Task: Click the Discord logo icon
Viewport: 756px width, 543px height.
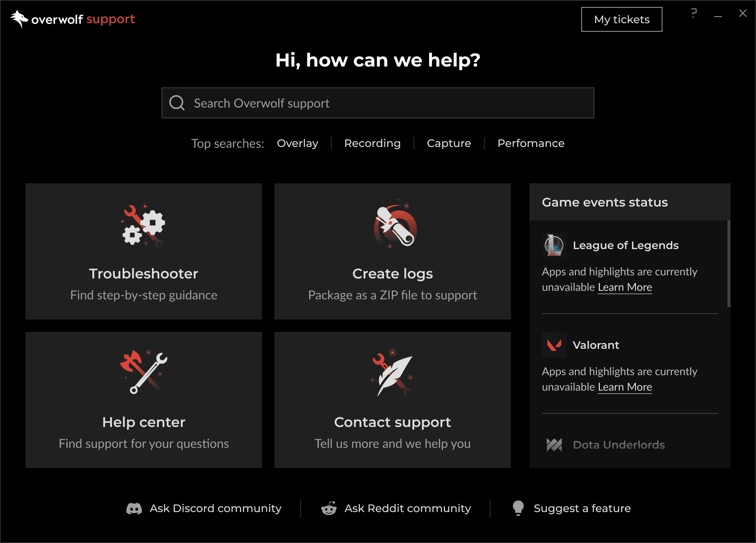Action: coord(134,509)
